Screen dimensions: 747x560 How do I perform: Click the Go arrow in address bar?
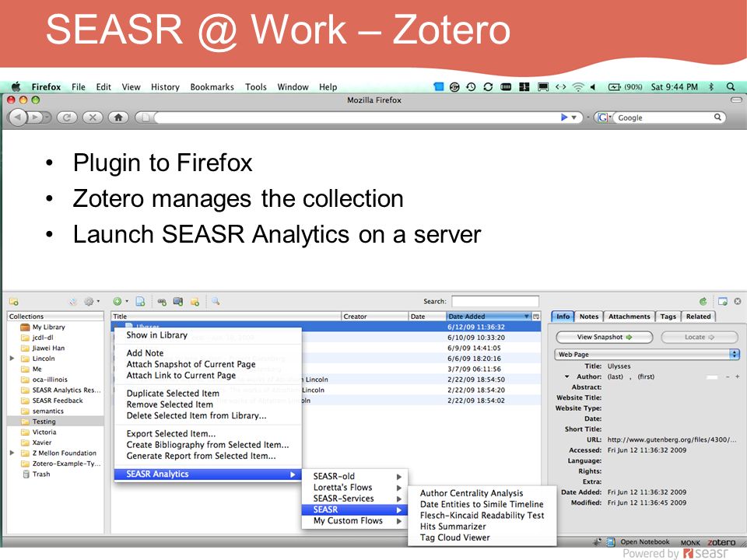tap(564, 117)
